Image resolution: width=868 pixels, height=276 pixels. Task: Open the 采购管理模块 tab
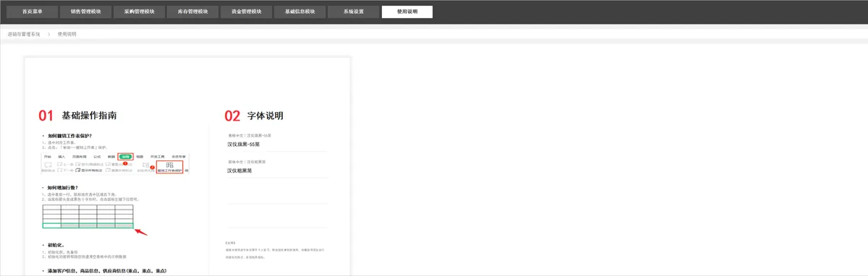(140, 12)
